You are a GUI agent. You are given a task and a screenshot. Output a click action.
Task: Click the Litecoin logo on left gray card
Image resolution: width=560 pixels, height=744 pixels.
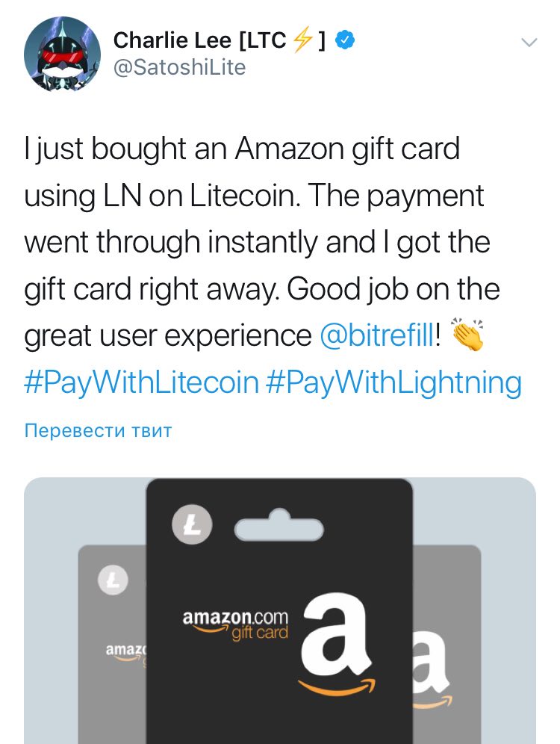113,580
